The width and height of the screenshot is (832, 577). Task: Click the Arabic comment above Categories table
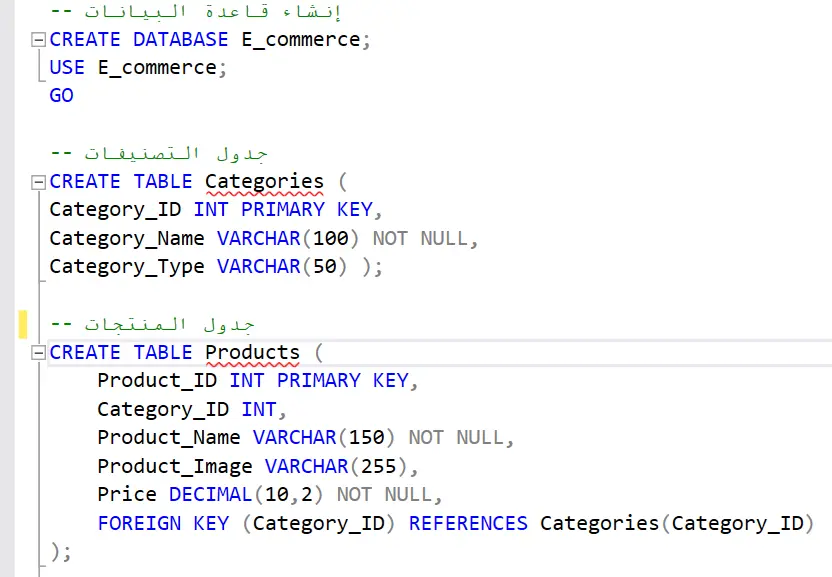tap(159, 154)
